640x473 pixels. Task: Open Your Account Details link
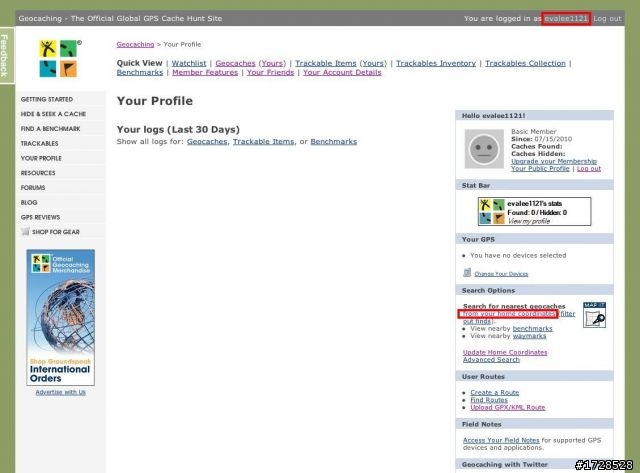click(342, 72)
